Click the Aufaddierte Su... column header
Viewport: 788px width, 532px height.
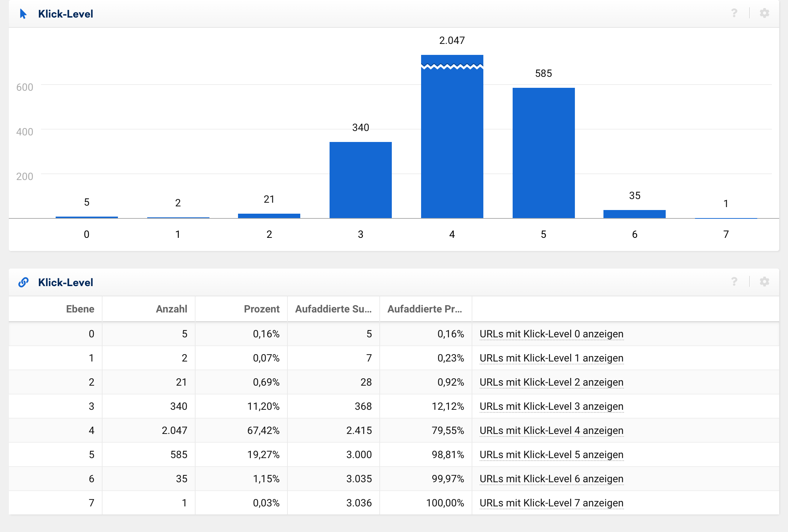(x=334, y=309)
